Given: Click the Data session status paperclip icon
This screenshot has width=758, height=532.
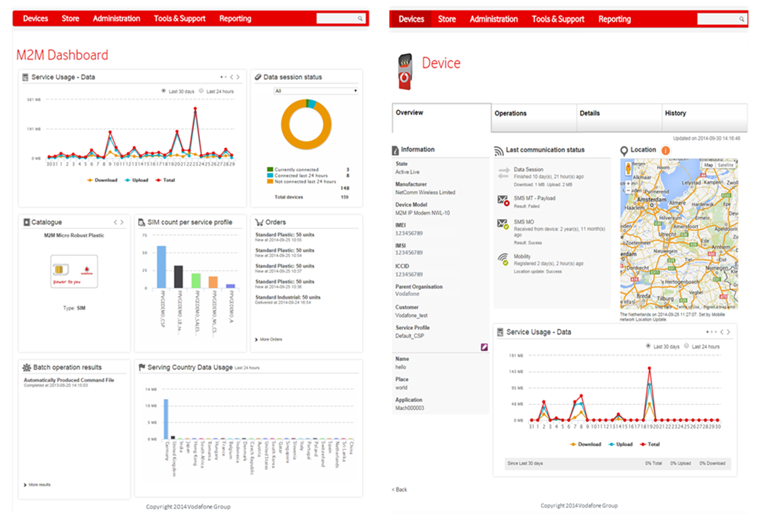Looking at the screenshot, I should [258, 77].
